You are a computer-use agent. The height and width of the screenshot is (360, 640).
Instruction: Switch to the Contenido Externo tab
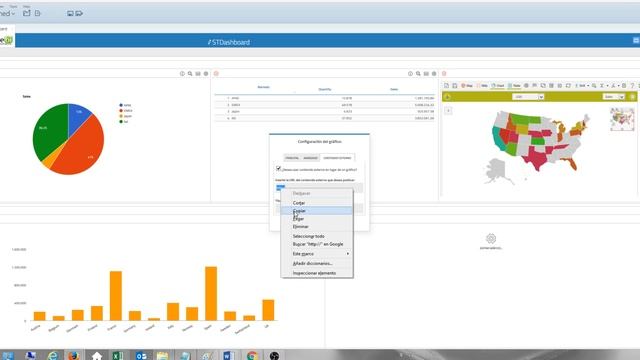pos(337,158)
